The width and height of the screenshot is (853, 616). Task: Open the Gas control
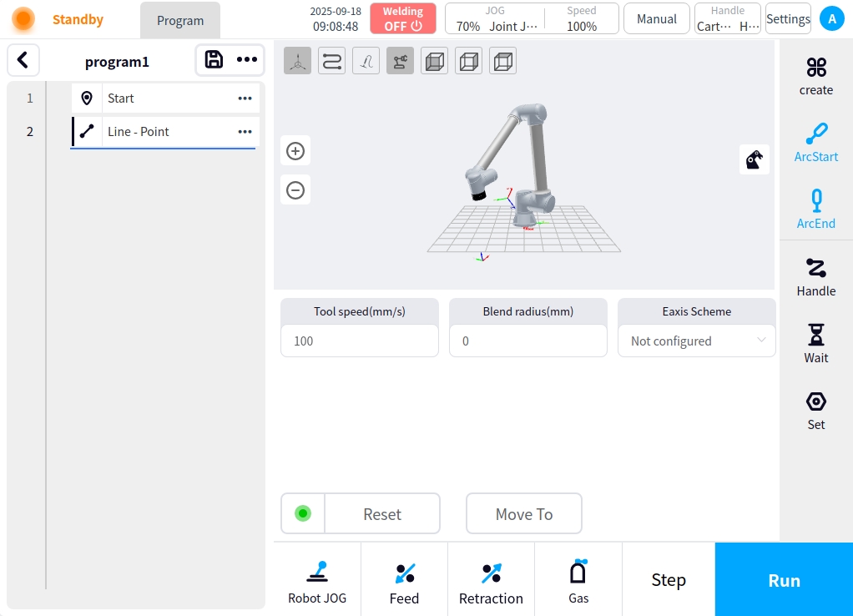click(578, 581)
